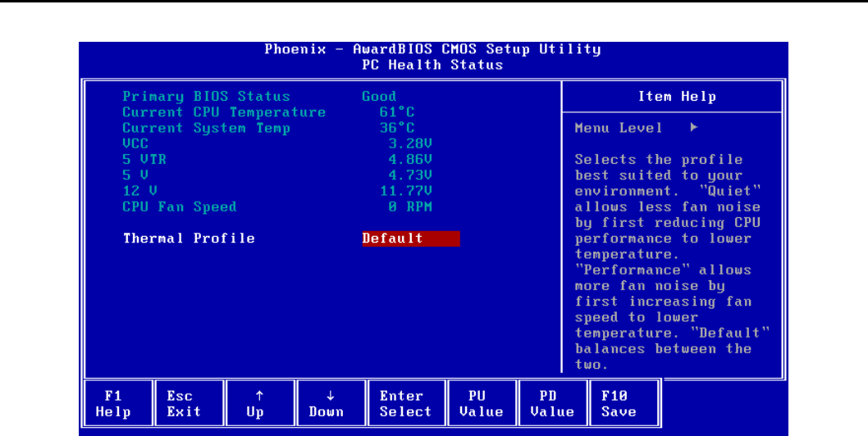Click the Current System Temp label
This screenshot has width=868, height=436.
coord(207,129)
